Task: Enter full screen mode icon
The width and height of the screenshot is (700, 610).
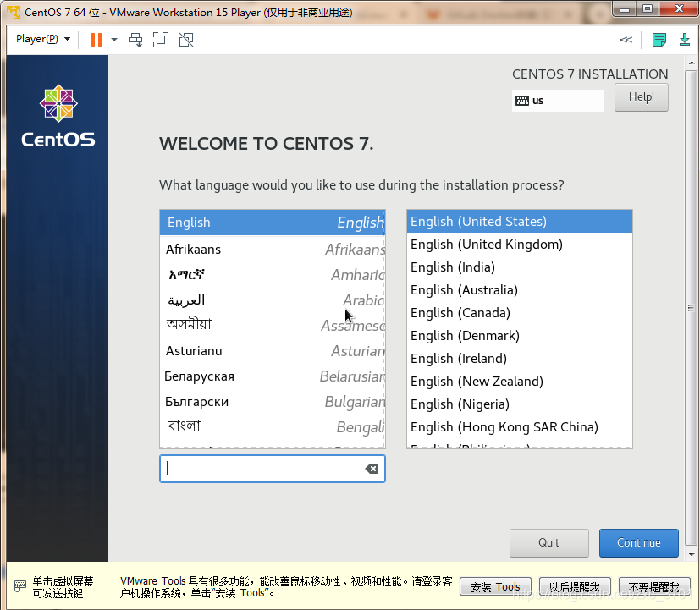Action: [x=161, y=40]
